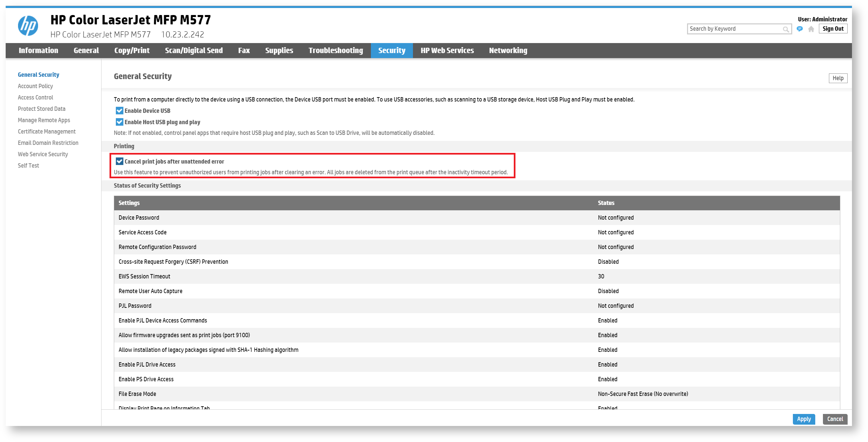Click the Sign Out button
This screenshot has height=442, width=868.
point(833,29)
